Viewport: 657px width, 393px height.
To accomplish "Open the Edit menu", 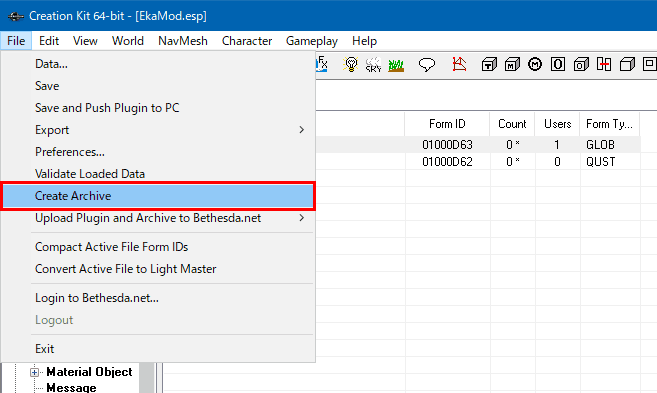I will click(49, 41).
